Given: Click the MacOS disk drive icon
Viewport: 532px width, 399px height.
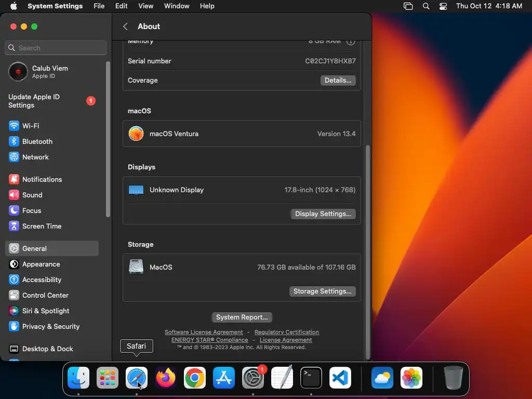Looking at the screenshot, I should coord(136,267).
